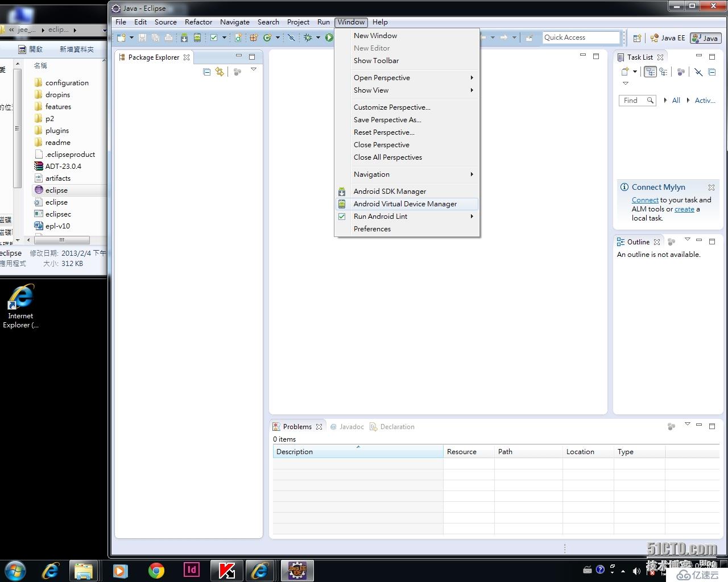Choose Preferences from the Window menu
Screen dimensions: 728x582
(x=407, y=229)
